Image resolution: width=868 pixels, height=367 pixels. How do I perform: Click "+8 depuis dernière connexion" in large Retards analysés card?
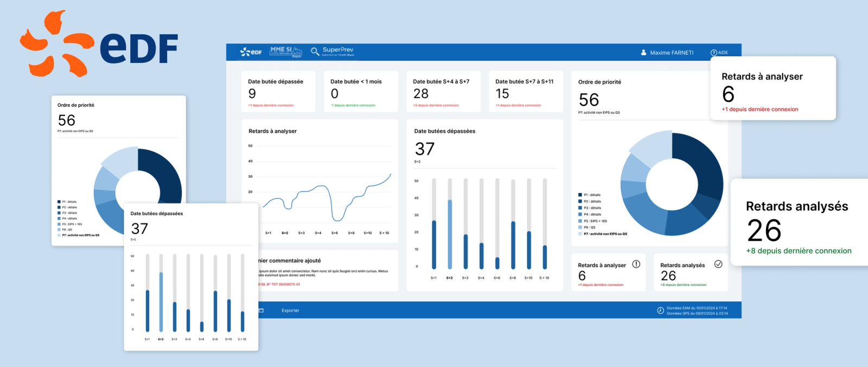pos(799,251)
